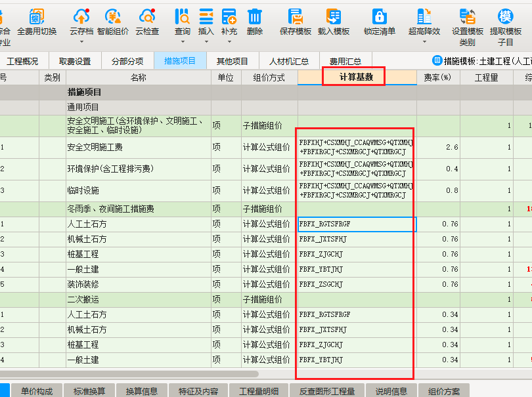This screenshot has height=397, width=532.
Task: Click 保存模板 save template icon
Action: [x=295, y=16]
